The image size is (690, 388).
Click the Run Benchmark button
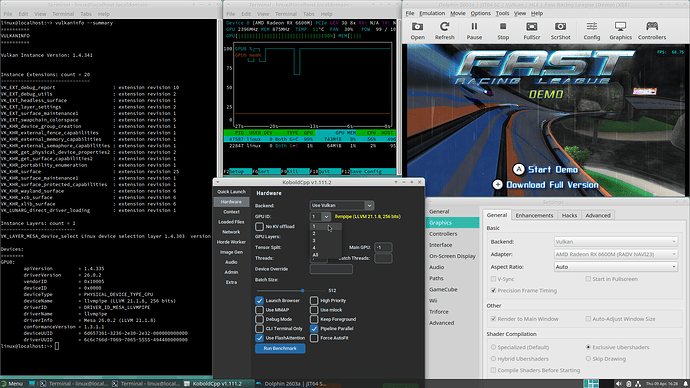[x=280, y=348]
